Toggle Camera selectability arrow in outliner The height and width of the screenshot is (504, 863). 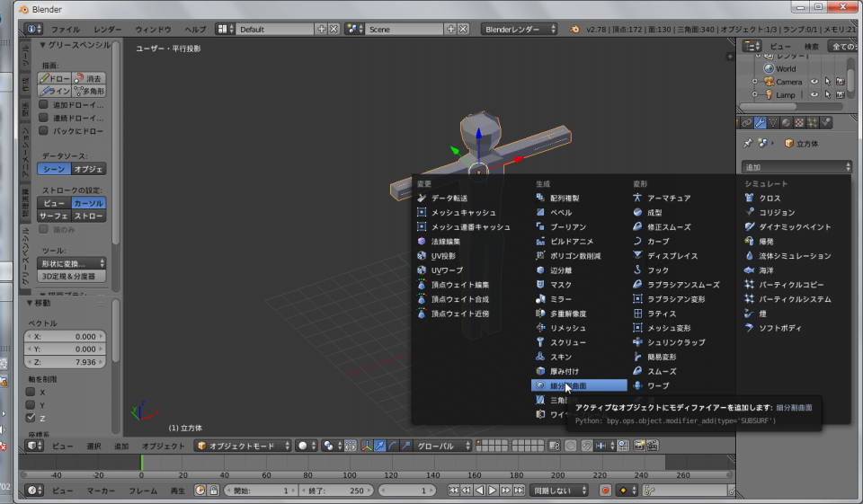click(x=827, y=82)
